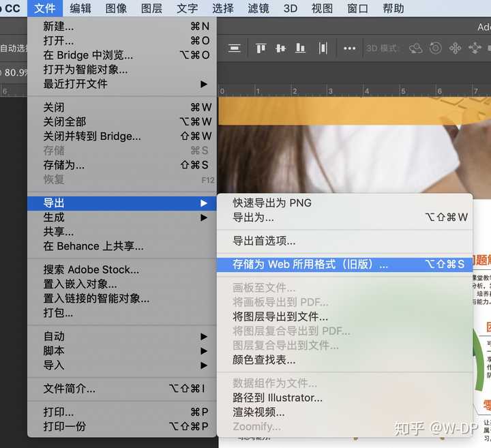
Task: Choose 关闭全部 menu item
Action: 122,122
